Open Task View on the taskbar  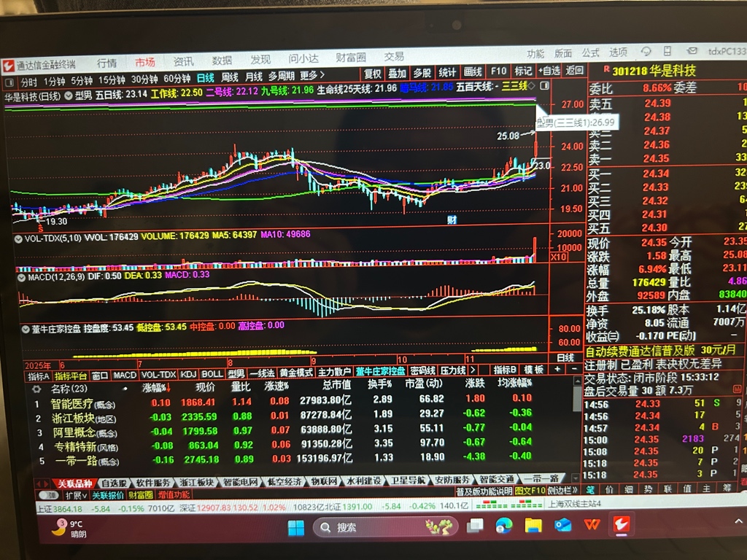point(475,526)
